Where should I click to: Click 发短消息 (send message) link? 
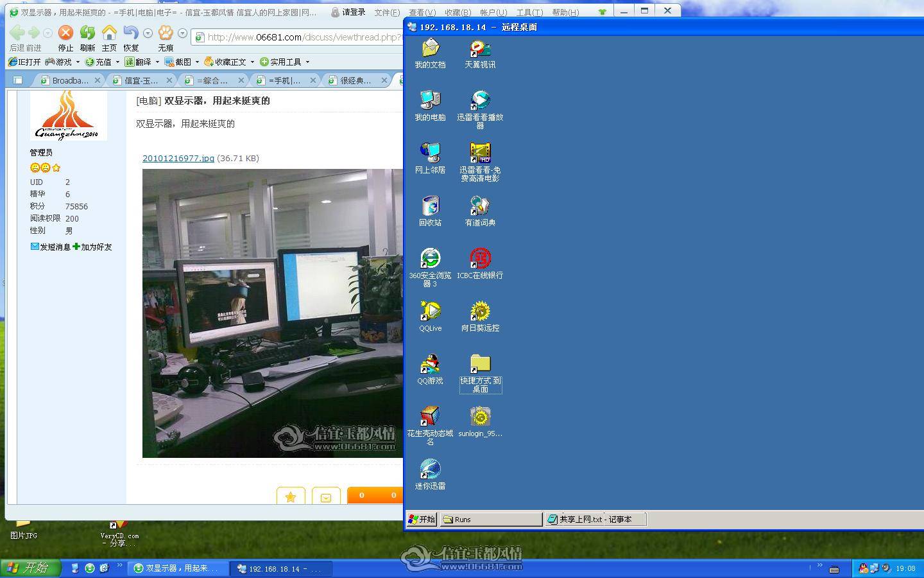(x=51, y=247)
